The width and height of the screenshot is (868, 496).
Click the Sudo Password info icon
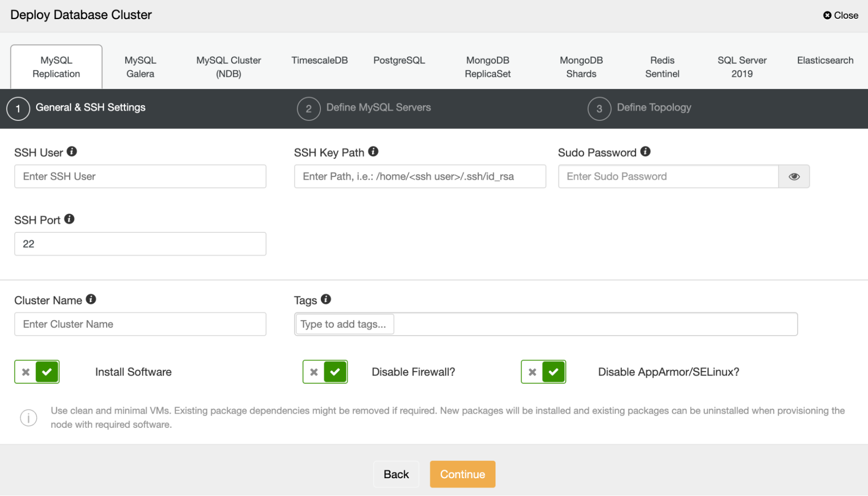tap(645, 152)
